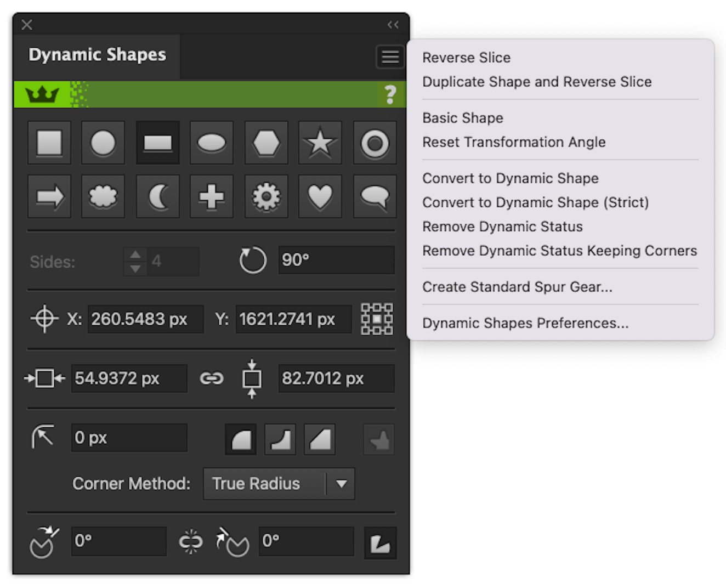This screenshot has width=726, height=588.
Task: Select the hexagon shape tool
Action: coord(266,143)
